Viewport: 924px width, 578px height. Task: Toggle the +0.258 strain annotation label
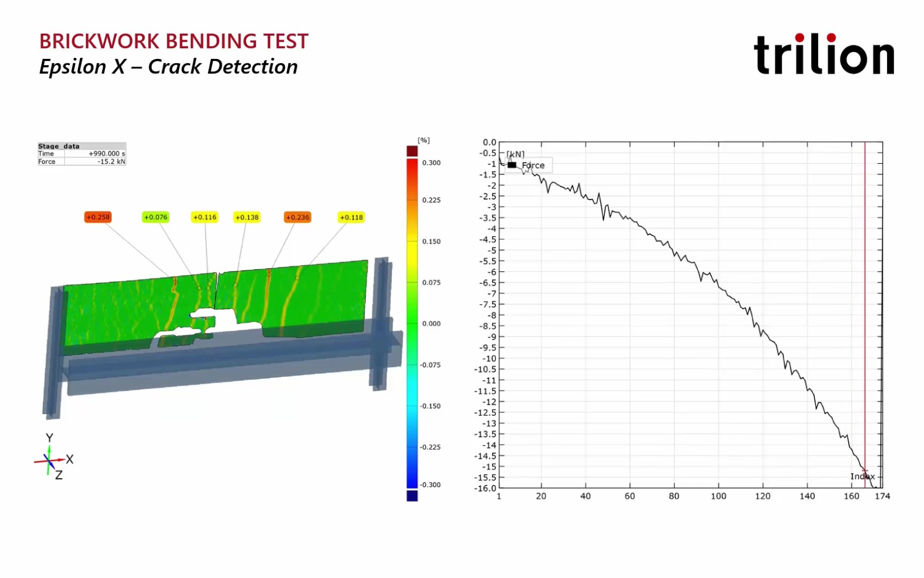click(98, 217)
